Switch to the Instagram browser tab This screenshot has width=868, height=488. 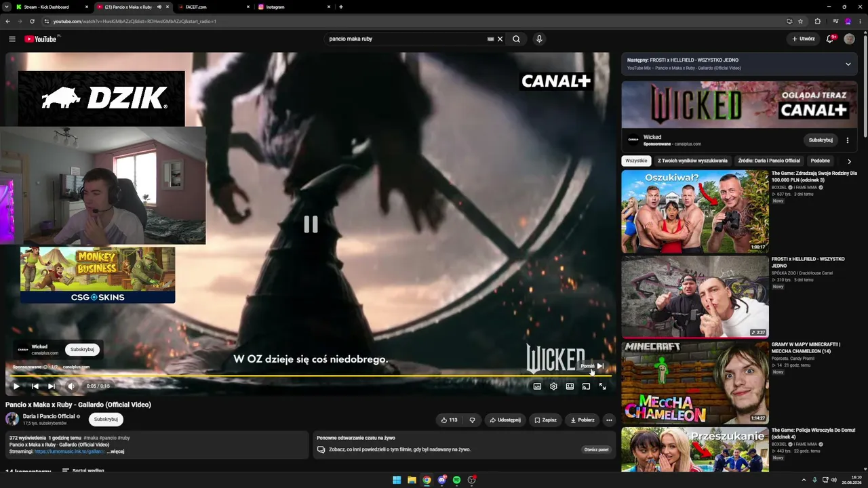tap(295, 7)
